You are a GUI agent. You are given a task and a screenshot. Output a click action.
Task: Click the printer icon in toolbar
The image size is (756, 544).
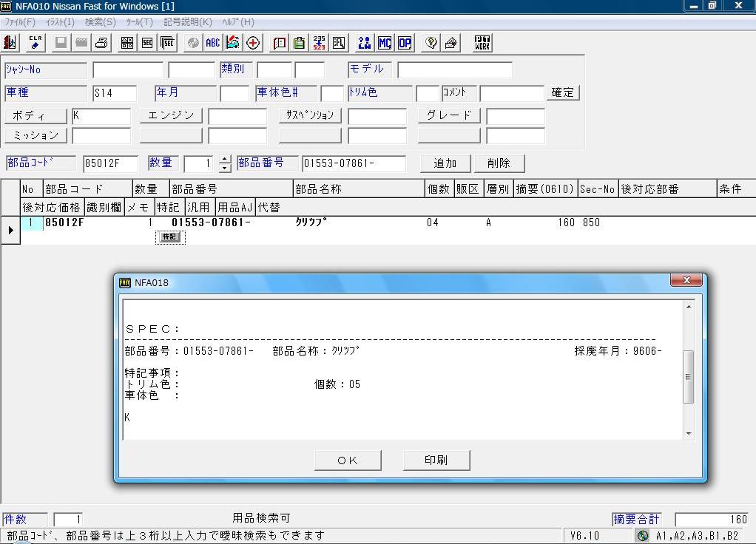[102, 43]
